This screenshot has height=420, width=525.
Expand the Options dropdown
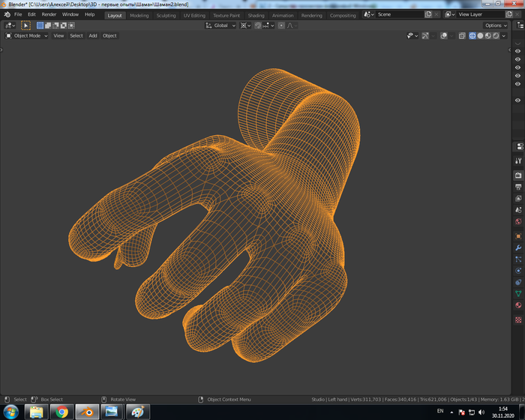coord(496,25)
